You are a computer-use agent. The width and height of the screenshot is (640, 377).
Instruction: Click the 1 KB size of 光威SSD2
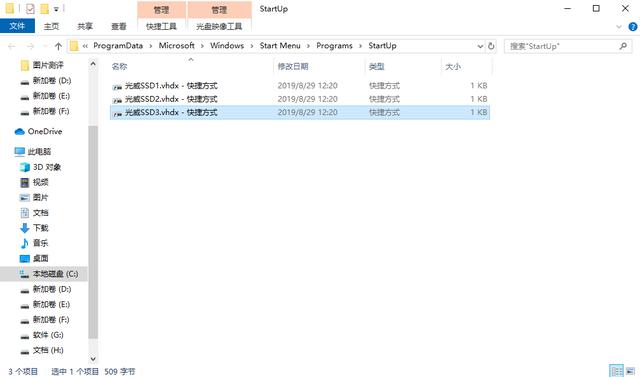pos(478,99)
